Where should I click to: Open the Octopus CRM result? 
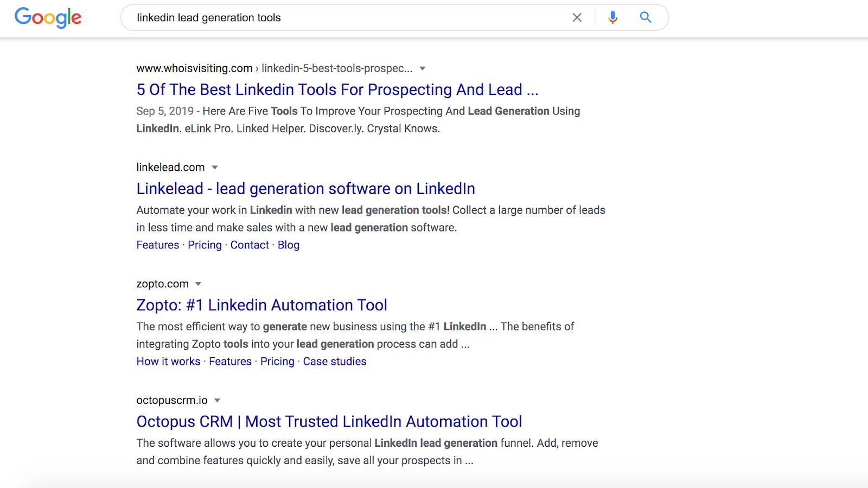(328, 421)
